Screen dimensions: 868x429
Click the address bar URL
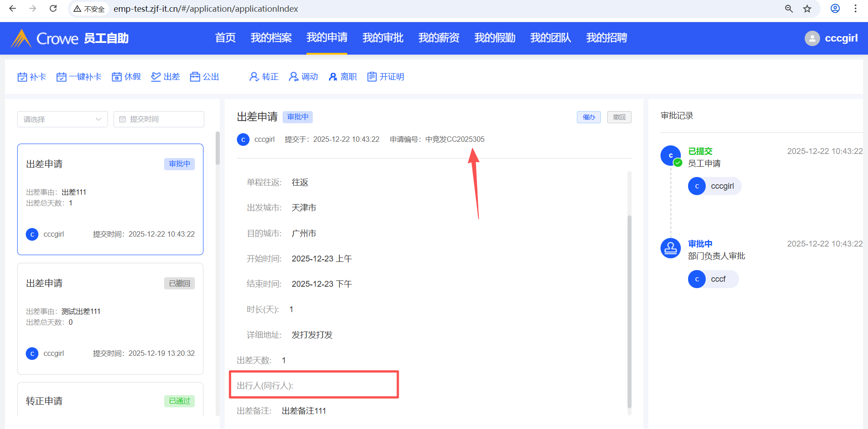206,9
